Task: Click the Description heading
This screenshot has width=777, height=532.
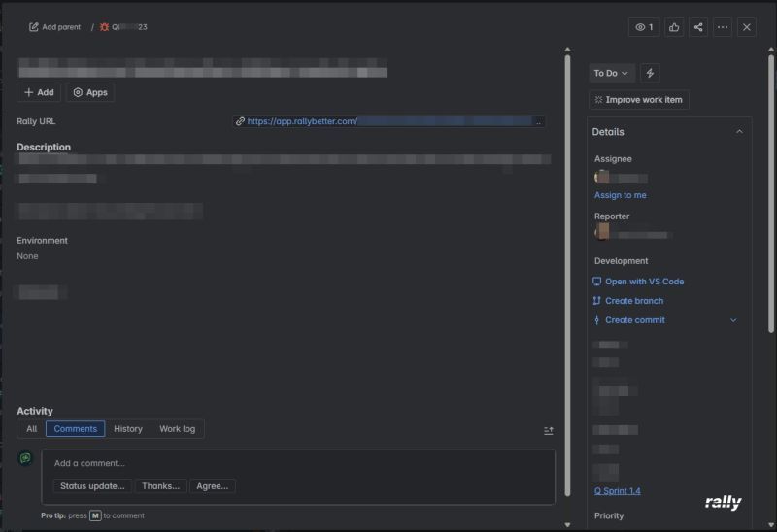Action: click(x=44, y=148)
